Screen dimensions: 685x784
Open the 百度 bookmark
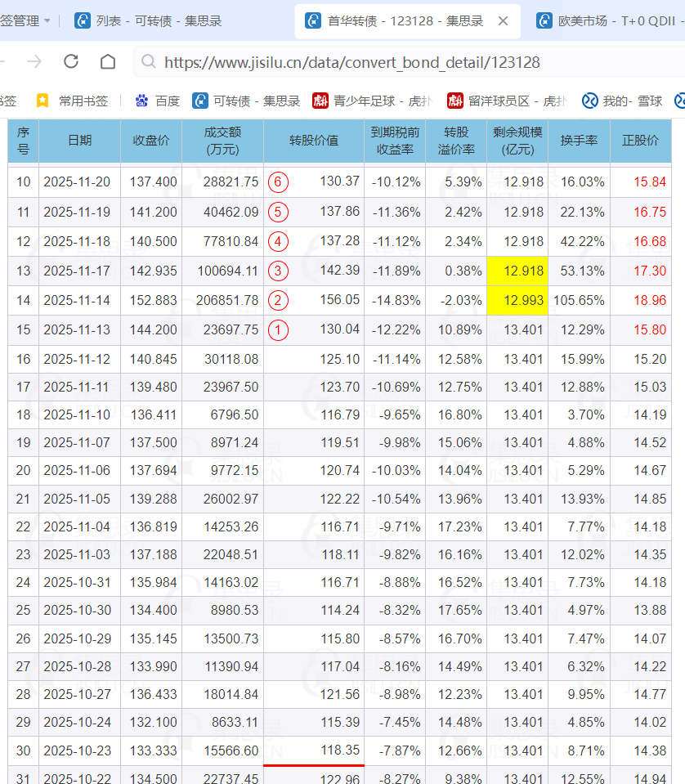click(157, 101)
